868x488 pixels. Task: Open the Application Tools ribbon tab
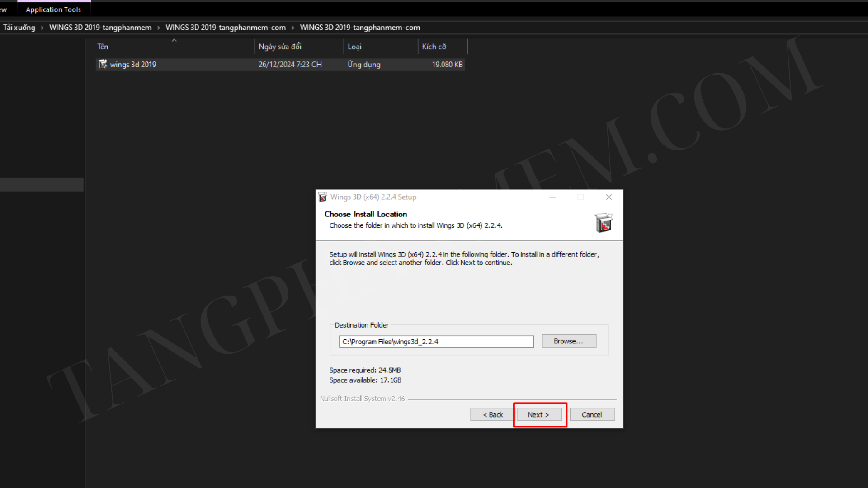53,9
